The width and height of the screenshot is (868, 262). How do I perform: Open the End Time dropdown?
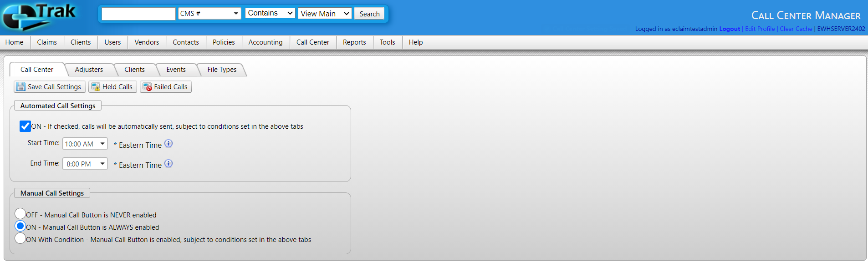click(85, 164)
